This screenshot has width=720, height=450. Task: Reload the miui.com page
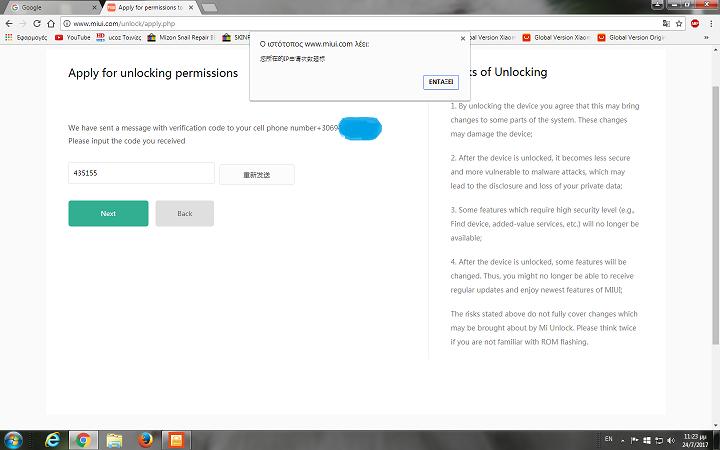[x=37, y=23]
